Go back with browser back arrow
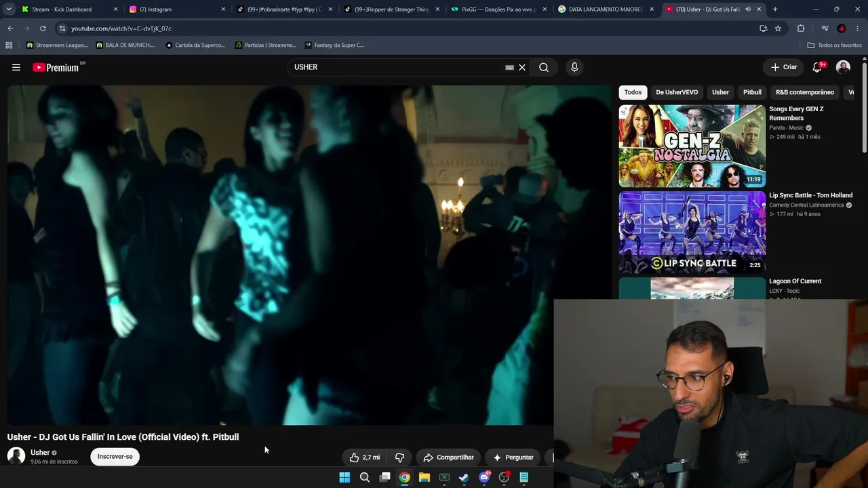The width and height of the screenshot is (868, 488). (x=10, y=28)
